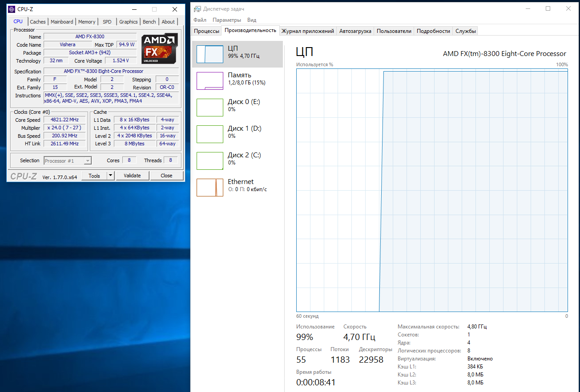580x392 pixels.
Task: Click the Technology value 32 nm
Action: [x=56, y=61]
